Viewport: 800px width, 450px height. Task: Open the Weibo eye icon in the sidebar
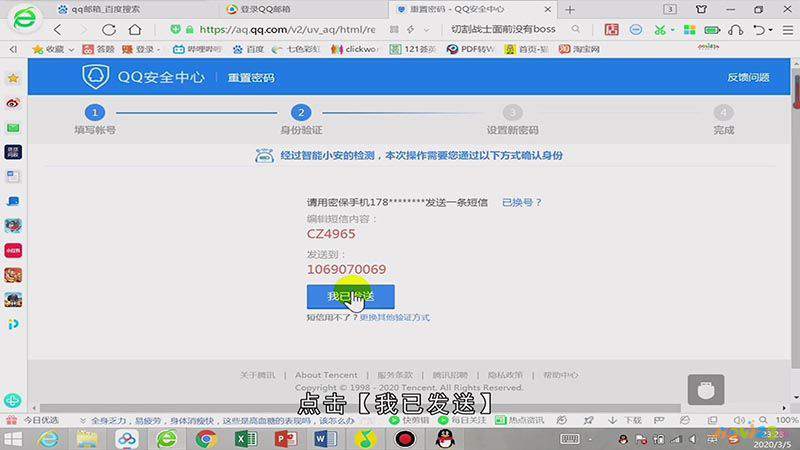coord(13,103)
